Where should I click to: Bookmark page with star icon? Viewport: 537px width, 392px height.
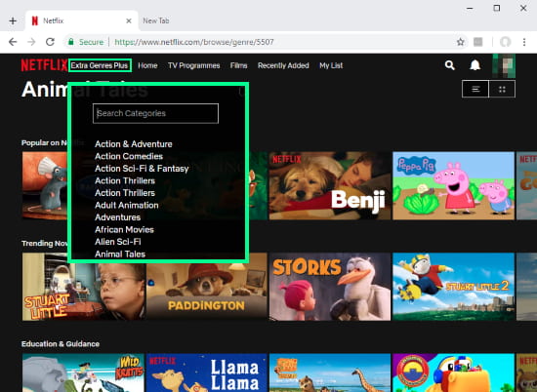(460, 42)
